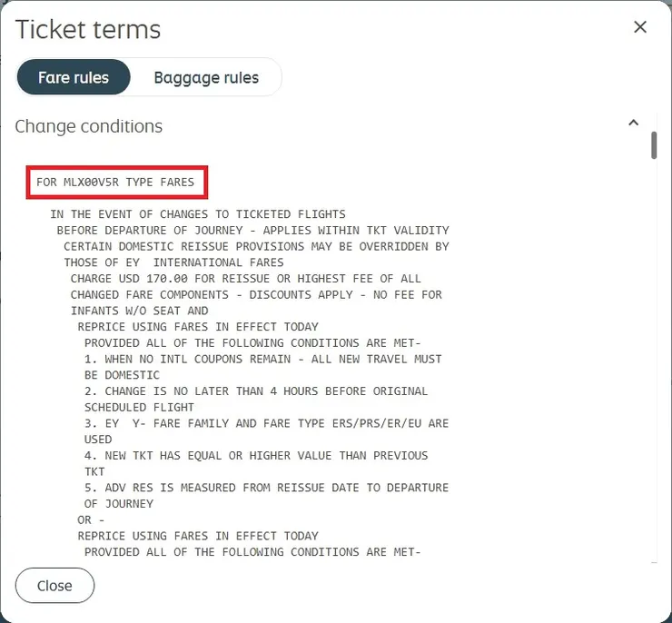Click the Certain Domestic Reissue Provisions line
672x623 pixels.
tap(256, 247)
